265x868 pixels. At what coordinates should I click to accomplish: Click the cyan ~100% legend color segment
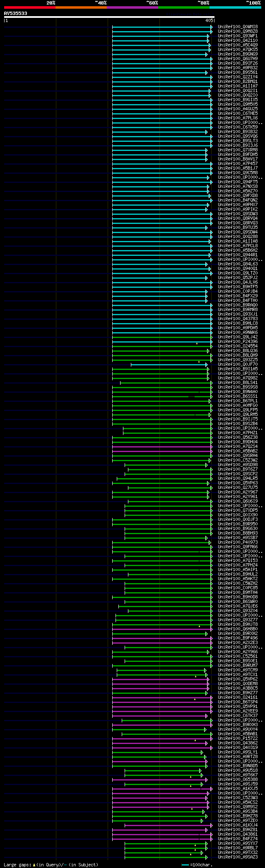[235, 7]
